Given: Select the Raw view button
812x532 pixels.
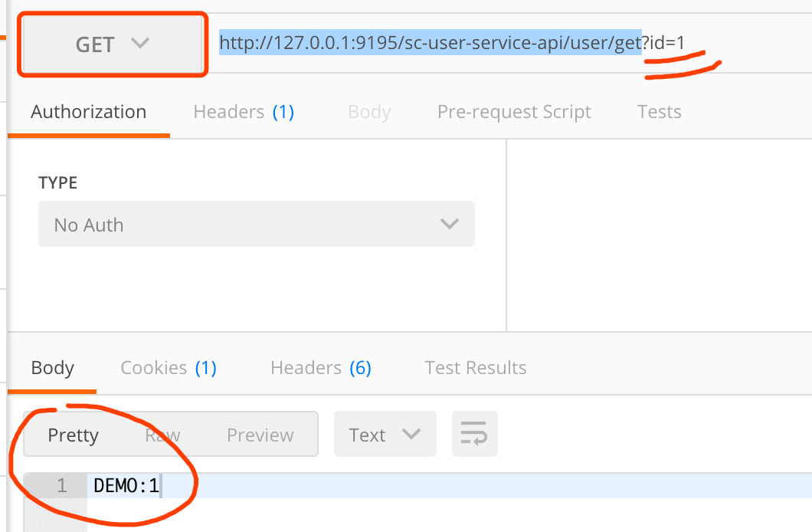Looking at the screenshot, I should click(162, 435).
